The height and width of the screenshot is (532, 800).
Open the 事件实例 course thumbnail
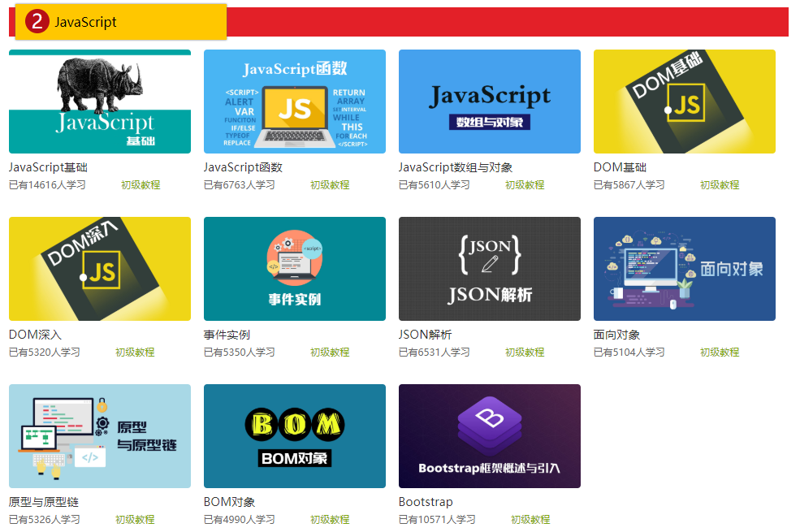(x=295, y=269)
